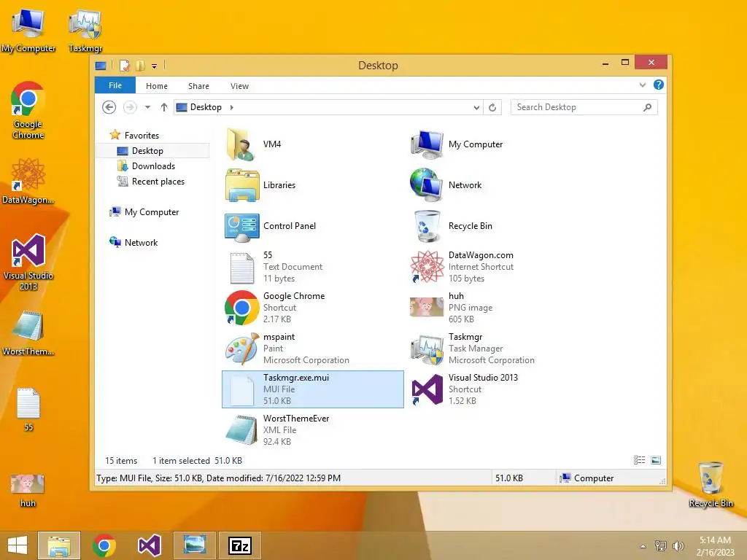Select Visual Studio 2013 shortcut in Explorer

(x=427, y=389)
